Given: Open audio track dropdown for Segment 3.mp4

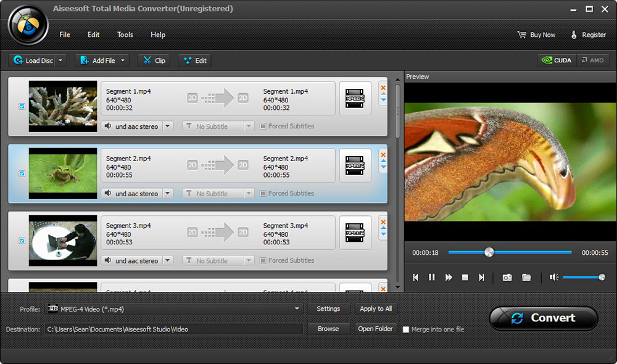Looking at the screenshot, I should [168, 260].
